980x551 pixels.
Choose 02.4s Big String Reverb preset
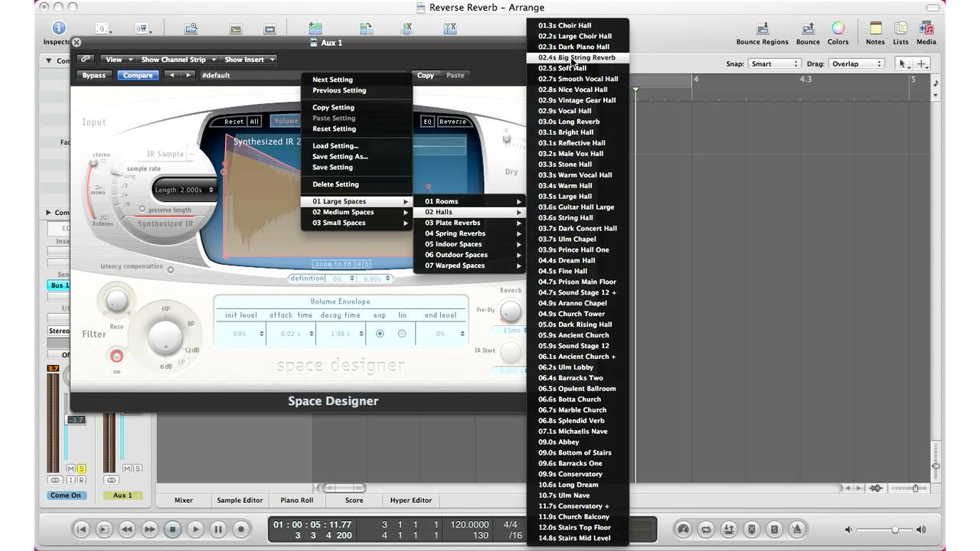pyautogui.click(x=577, y=57)
